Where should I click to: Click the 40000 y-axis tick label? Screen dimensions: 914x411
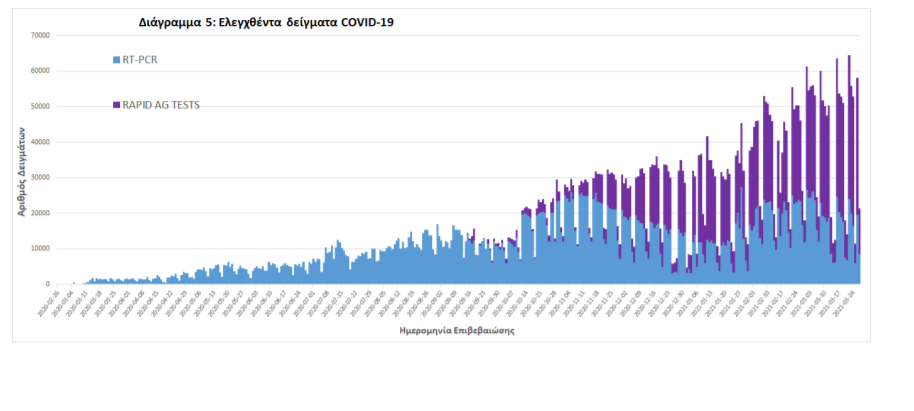(40, 142)
